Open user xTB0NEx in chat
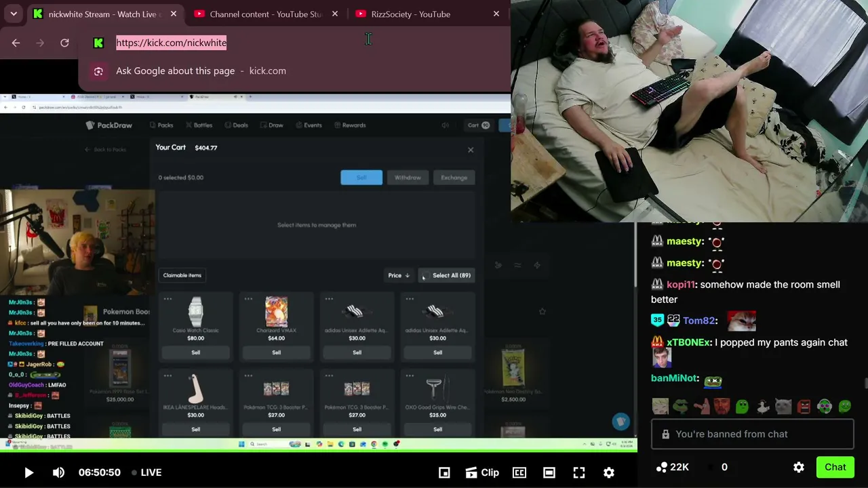Screen dimensions: 868x488 688,343
